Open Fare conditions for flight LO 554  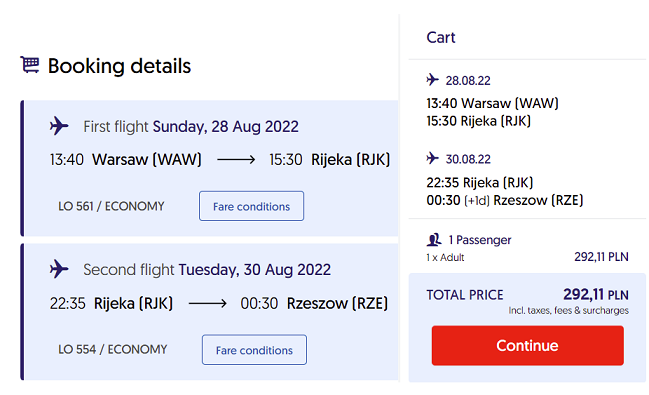tap(254, 350)
